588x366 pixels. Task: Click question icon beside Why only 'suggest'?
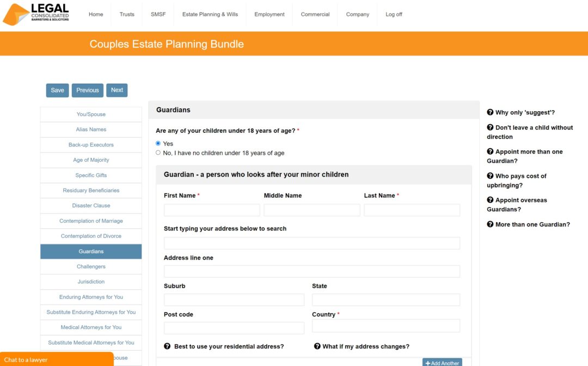tap(490, 112)
